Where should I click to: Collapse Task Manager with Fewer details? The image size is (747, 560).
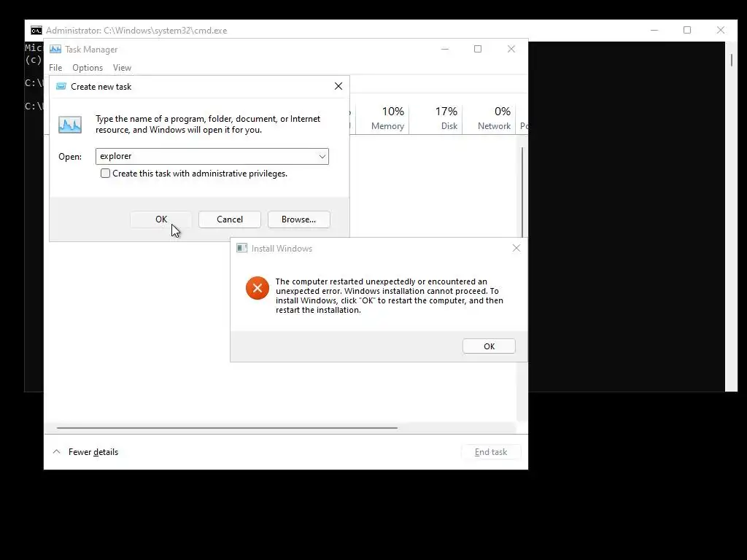[86, 452]
